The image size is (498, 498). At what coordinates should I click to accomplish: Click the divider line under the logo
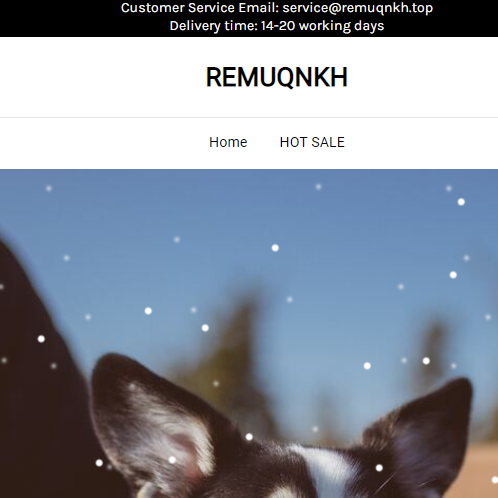[249, 117]
